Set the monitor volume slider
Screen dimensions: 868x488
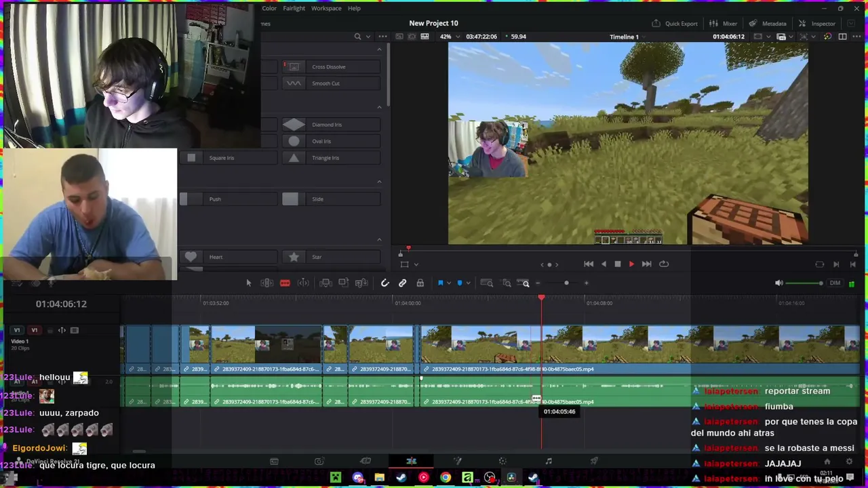click(804, 283)
